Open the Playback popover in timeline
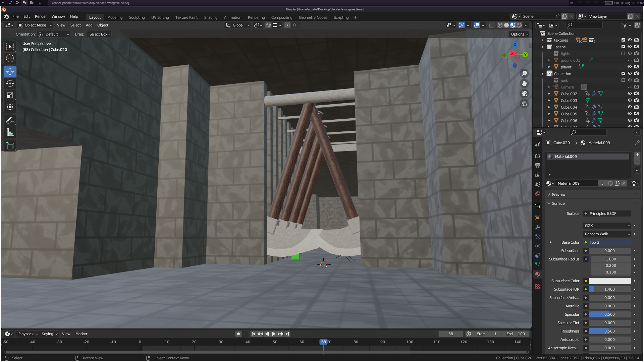644x362 pixels. coord(28,334)
